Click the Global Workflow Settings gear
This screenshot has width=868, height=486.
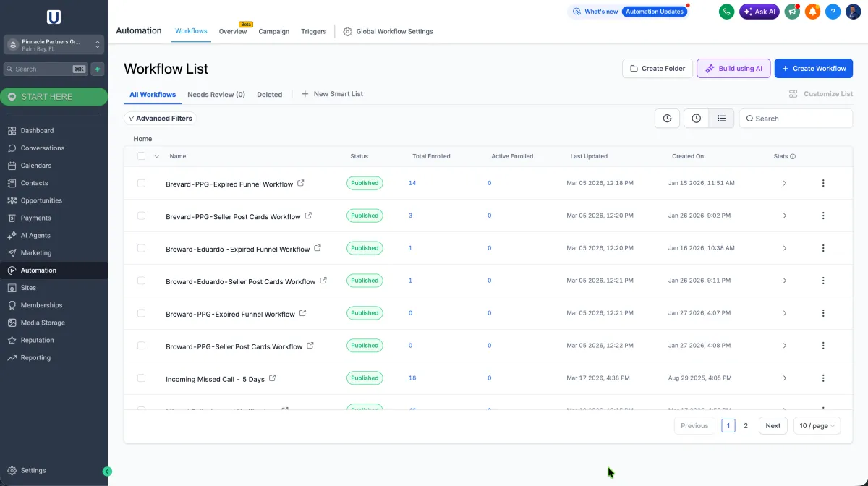click(348, 32)
